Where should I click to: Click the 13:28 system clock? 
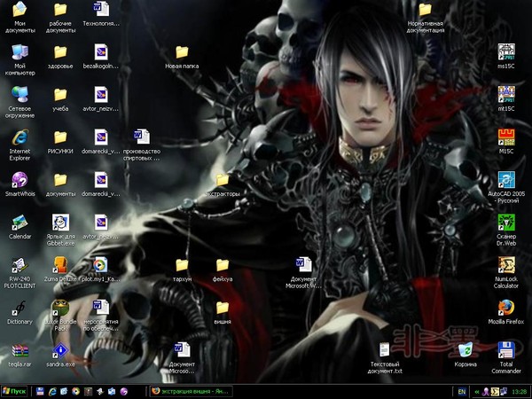(x=519, y=392)
